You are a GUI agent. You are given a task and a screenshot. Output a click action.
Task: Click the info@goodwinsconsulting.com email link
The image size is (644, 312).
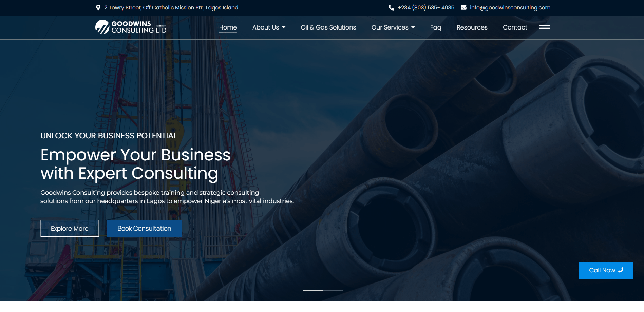(x=510, y=7)
